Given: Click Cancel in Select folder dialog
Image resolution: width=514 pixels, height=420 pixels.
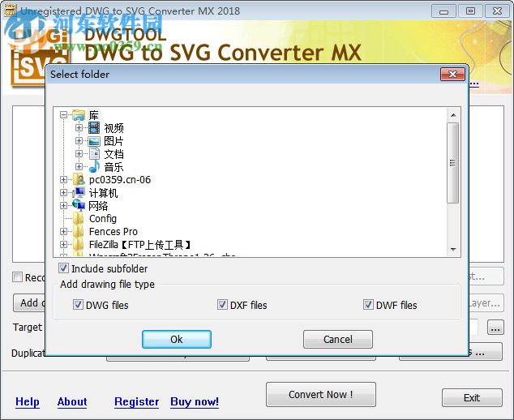Looking at the screenshot, I should pyautogui.click(x=338, y=339).
